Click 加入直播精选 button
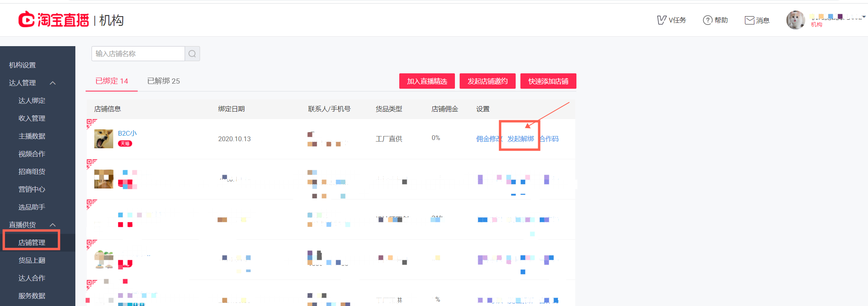 (x=427, y=81)
